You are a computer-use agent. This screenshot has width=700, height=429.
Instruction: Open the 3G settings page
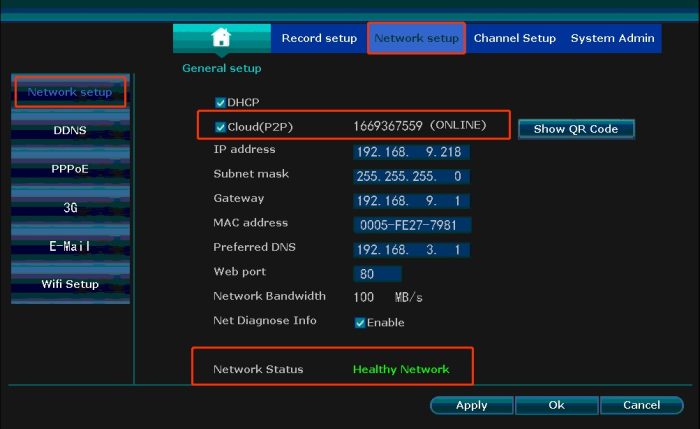[69, 208]
